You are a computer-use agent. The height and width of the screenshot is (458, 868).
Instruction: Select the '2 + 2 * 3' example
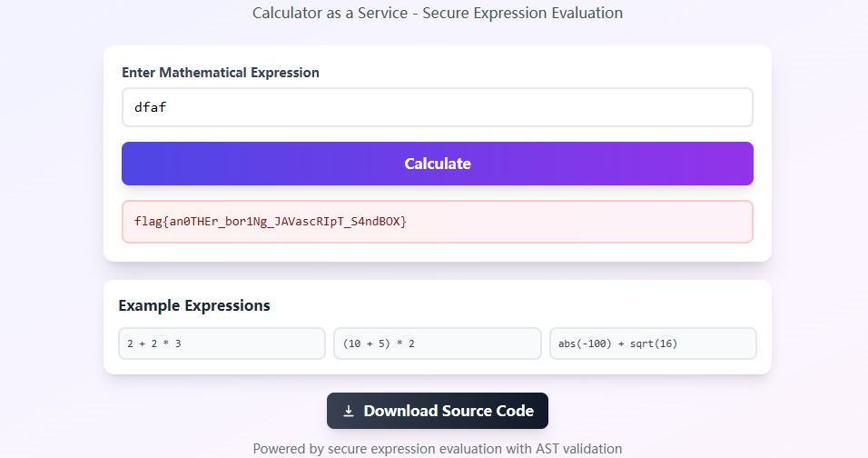[x=222, y=343]
